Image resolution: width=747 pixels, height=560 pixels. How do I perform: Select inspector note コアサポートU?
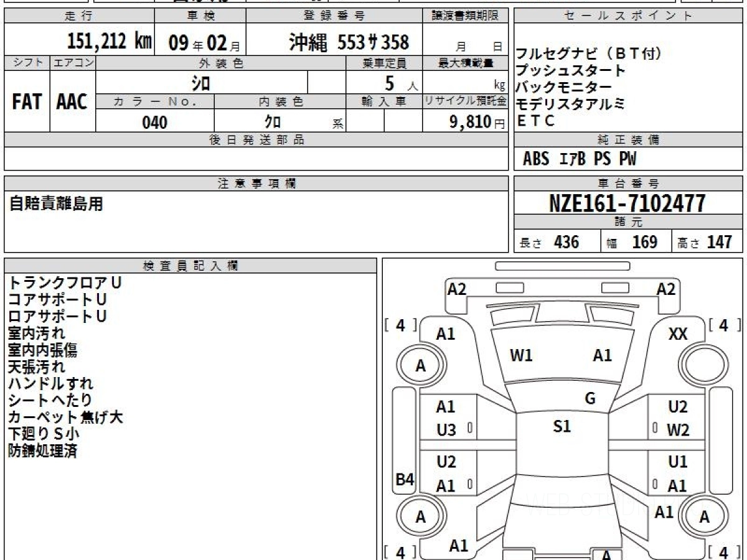(x=58, y=299)
